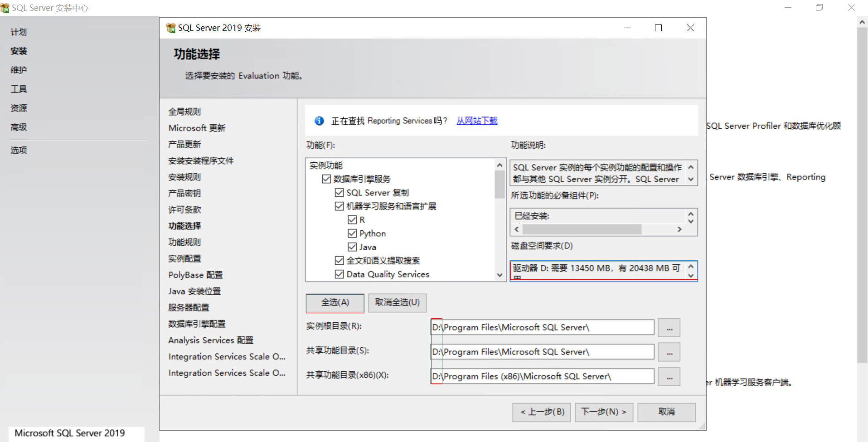Screen dimensions: 868x442
Task: Close the SQL Server 2019 setup dialog
Action: tap(690, 28)
